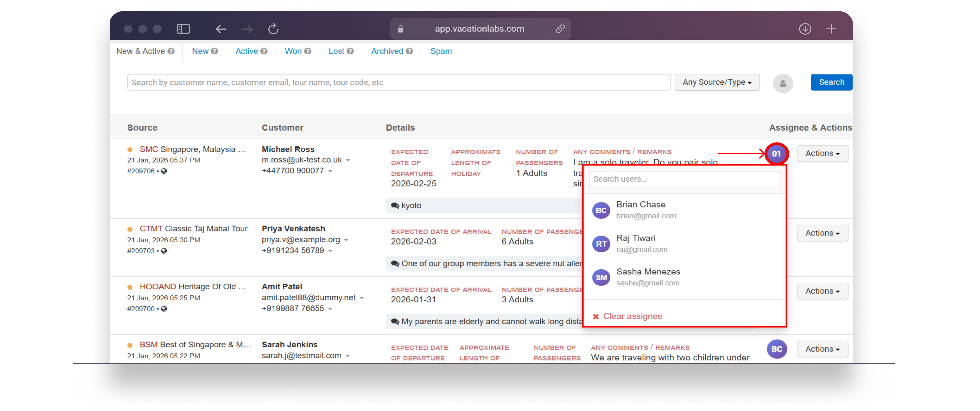Screen dimensions: 980x411
Task: Click the Search users input field
Action: tap(684, 179)
